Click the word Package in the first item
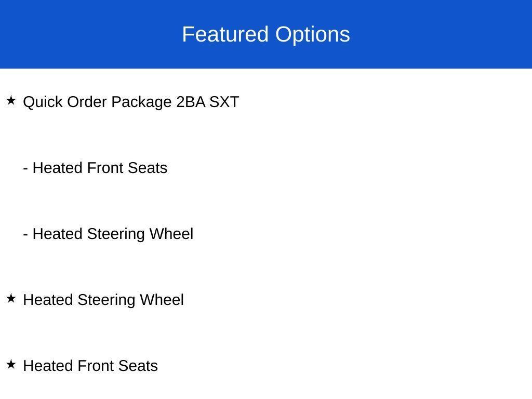 pyautogui.click(x=141, y=102)
